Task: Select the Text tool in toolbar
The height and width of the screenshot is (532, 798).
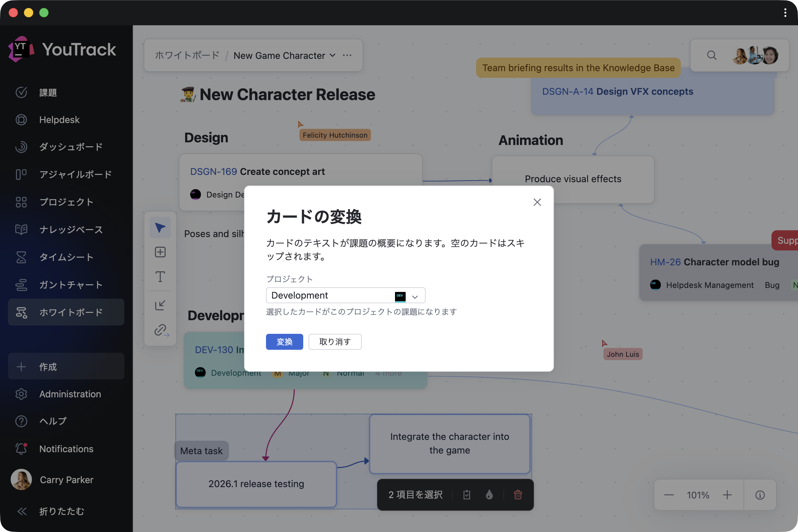Action: [x=160, y=277]
